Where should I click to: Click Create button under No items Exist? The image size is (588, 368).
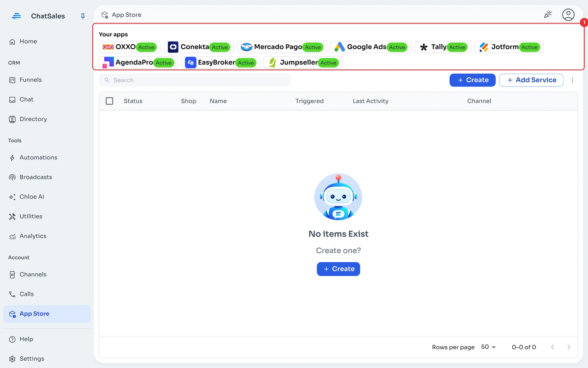click(x=338, y=269)
